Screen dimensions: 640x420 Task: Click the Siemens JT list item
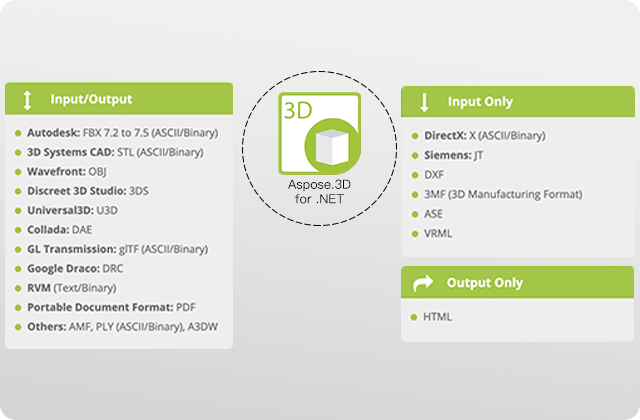pos(453,155)
